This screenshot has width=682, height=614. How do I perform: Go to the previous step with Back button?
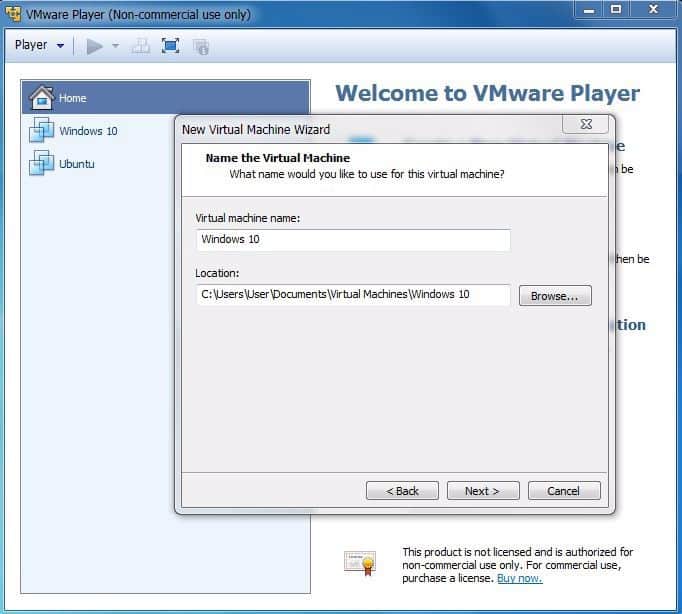(402, 491)
